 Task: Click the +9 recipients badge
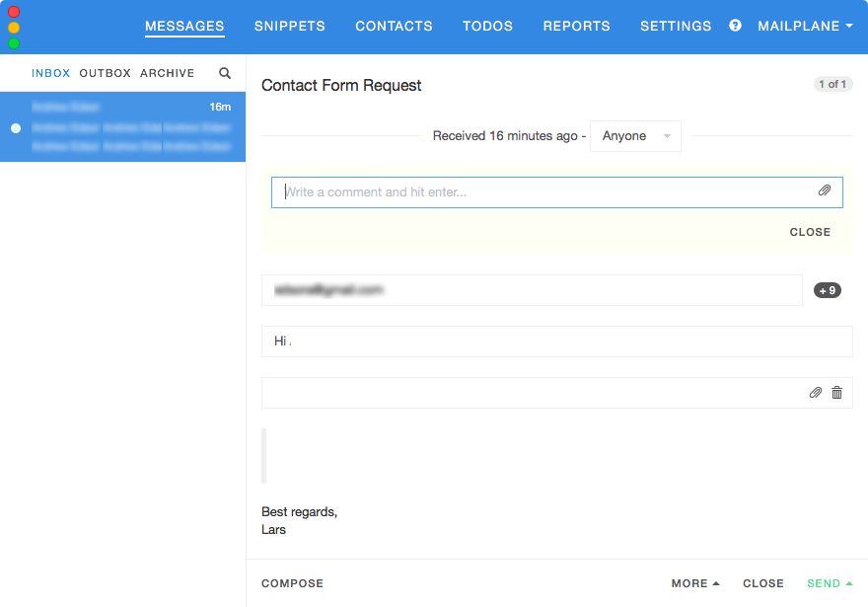point(827,290)
